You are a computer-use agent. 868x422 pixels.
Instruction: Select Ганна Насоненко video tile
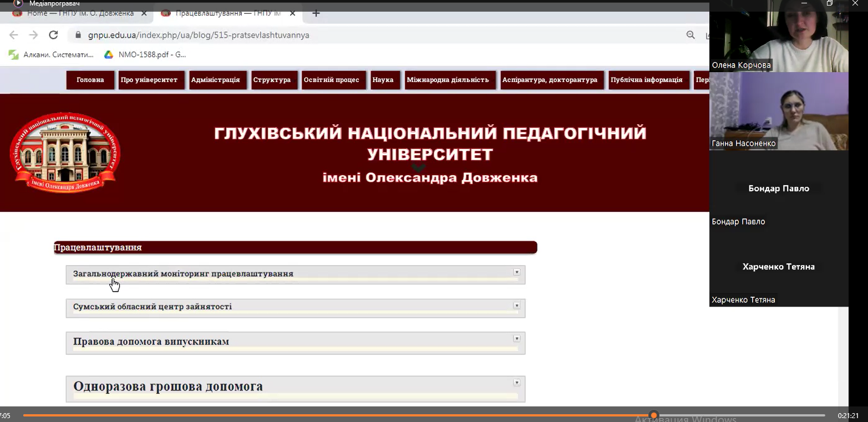(779, 111)
